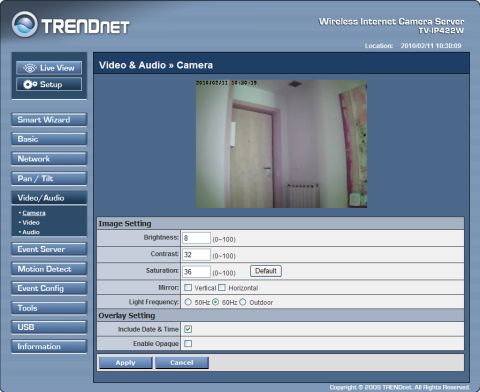Open the USB menu
This screenshot has height=392, width=480.
tap(49, 327)
